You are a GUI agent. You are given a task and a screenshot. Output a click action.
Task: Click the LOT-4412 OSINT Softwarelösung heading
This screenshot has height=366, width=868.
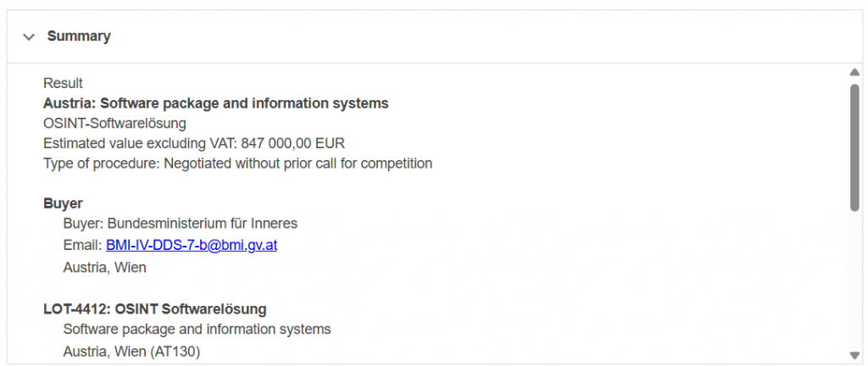[x=155, y=308]
